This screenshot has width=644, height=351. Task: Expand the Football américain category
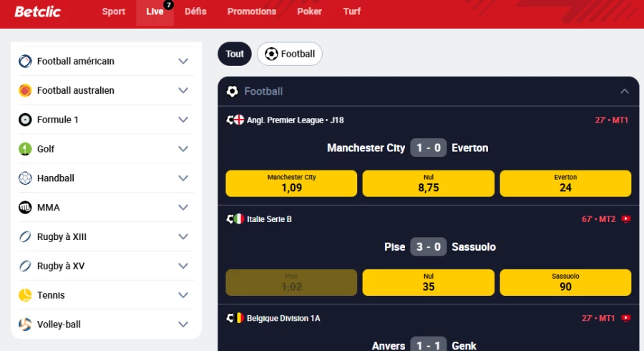pos(183,62)
